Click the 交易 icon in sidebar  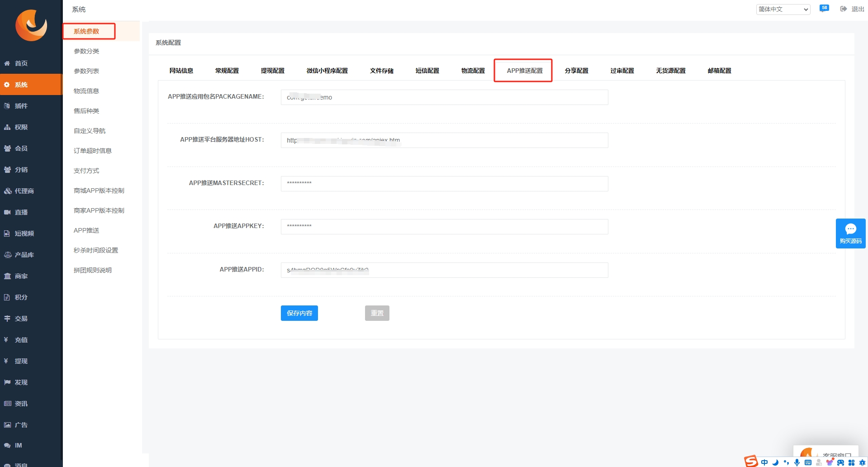coord(7,319)
